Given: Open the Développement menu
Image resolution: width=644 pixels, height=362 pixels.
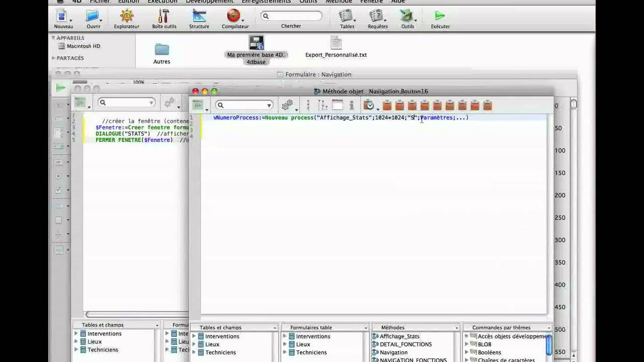Looking at the screenshot, I should pos(209,2).
